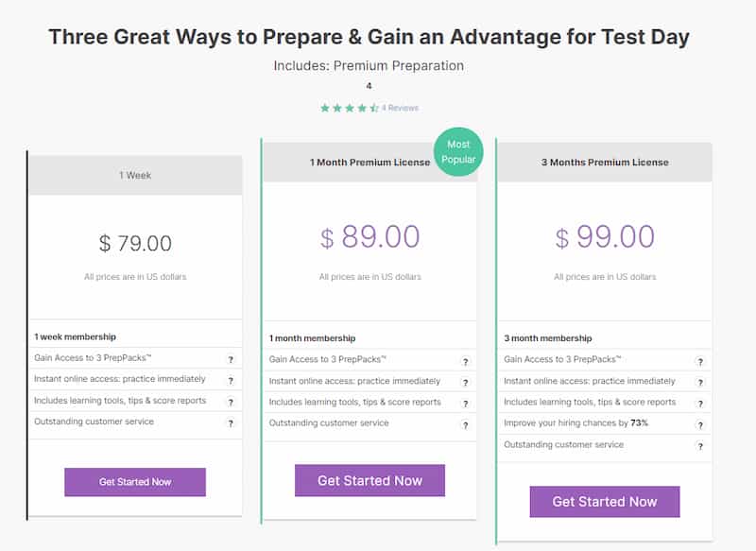The height and width of the screenshot is (551, 756).
Task: Click help icon for Instant online access in 3 Months plan
Action: coord(699,381)
